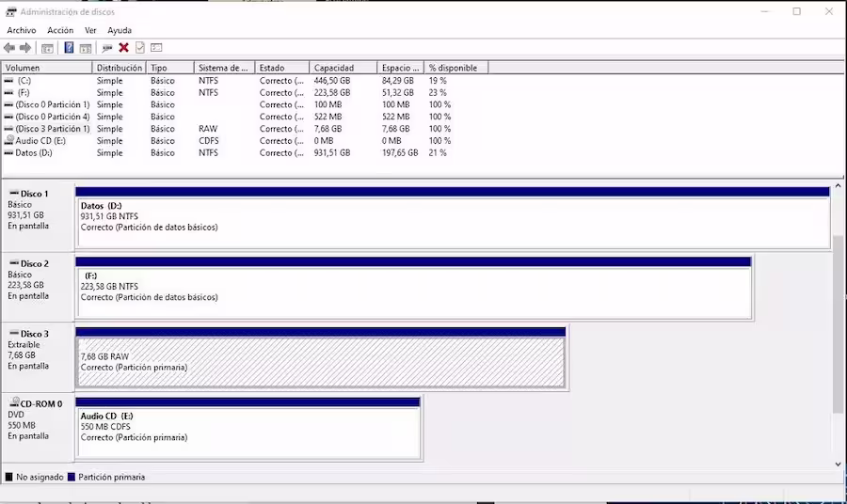The image size is (847, 504).
Task: Click the red X delete icon
Action: pos(123,48)
